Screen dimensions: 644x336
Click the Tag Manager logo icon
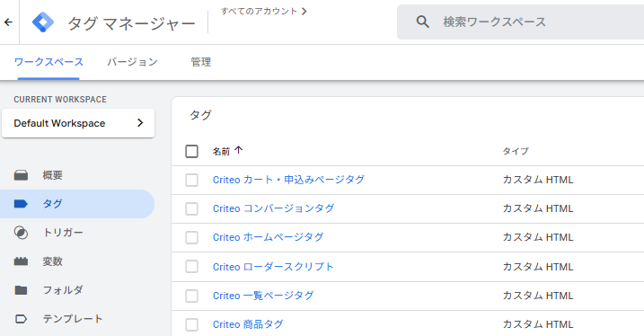43,22
